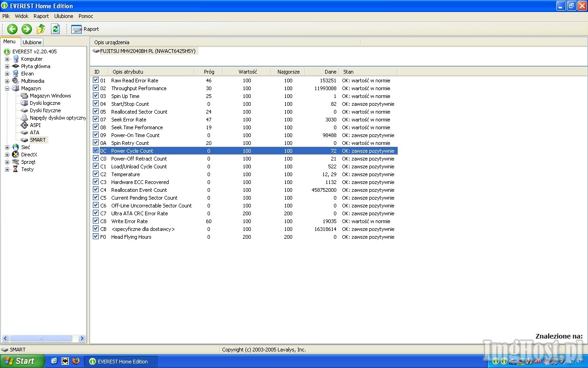Sort by the Najgorsze column header
The width and height of the screenshot is (588, 368).
pyautogui.click(x=288, y=72)
